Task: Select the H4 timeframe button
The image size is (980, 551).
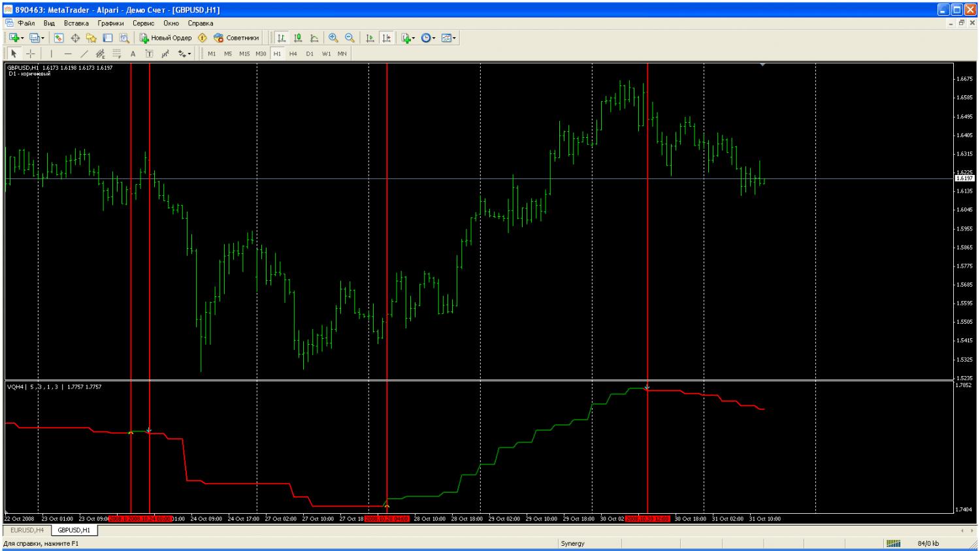Action: tap(293, 54)
